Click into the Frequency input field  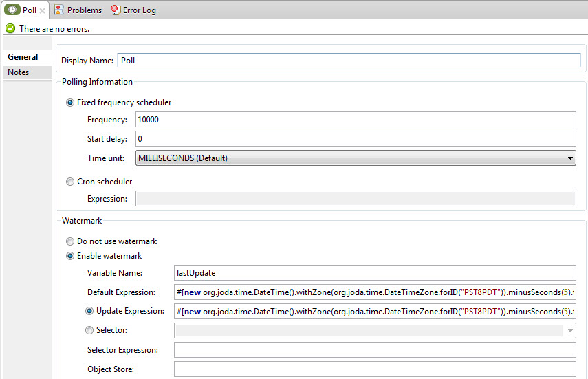[355, 120]
